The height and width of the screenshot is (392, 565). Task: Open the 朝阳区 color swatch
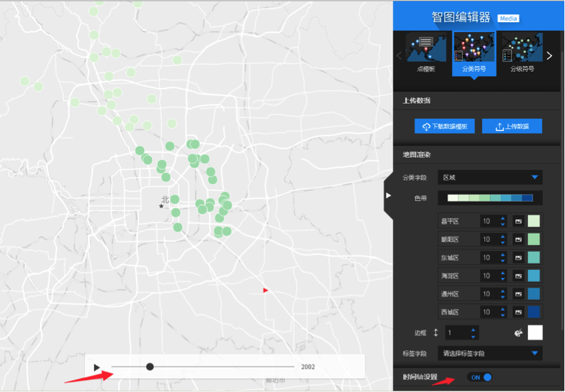click(534, 239)
